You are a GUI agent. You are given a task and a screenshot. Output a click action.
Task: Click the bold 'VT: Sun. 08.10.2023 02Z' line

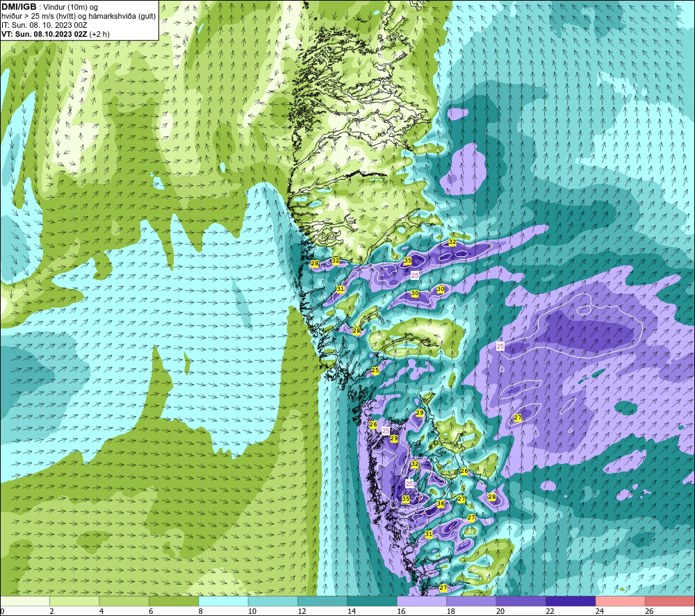tap(44, 34)
